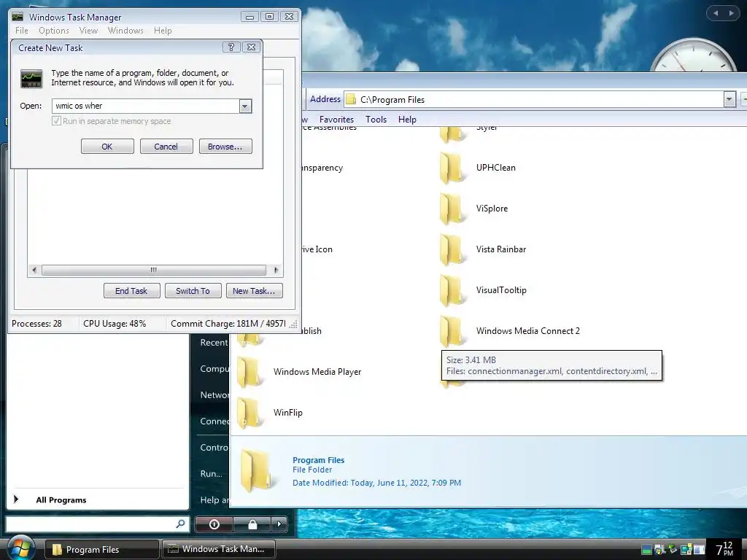Image resolution: width=747 pixels, height=560 pixels.
Task: Click OK in Create New Task
Action: [x=107, y=147]
